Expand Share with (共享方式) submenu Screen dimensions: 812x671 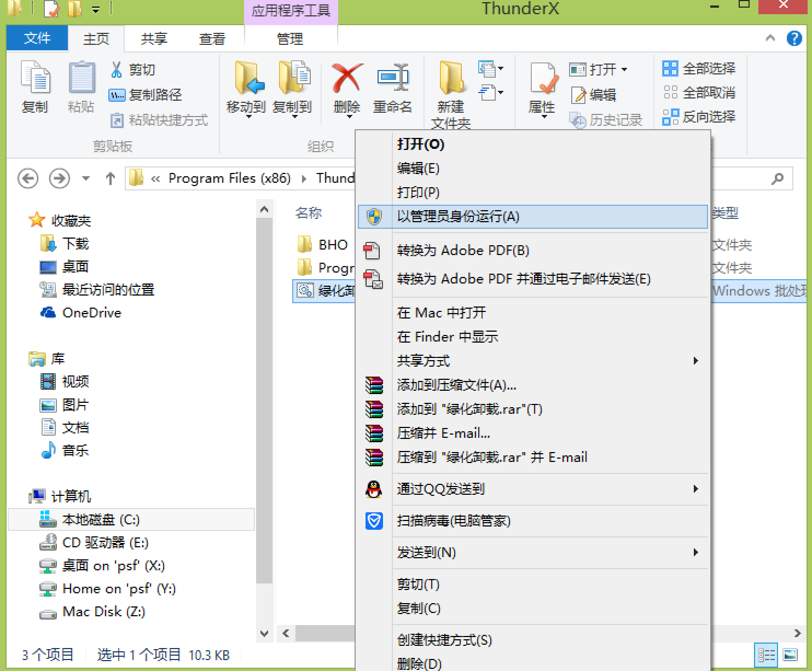coord(695,361)
